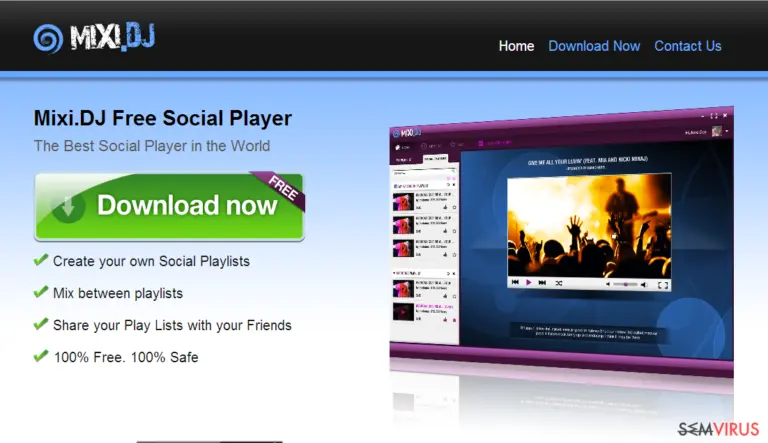This screenshot has width=768, height=443.
Task: Click the Mixi.DJ swirl logo in header
Action: [x=48, y=39]
